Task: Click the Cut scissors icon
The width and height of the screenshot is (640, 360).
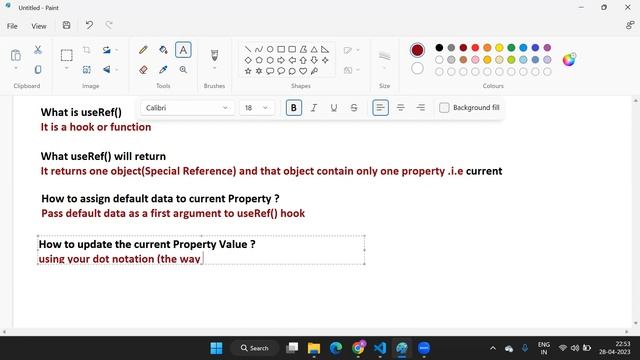Action: coord(38,50)
